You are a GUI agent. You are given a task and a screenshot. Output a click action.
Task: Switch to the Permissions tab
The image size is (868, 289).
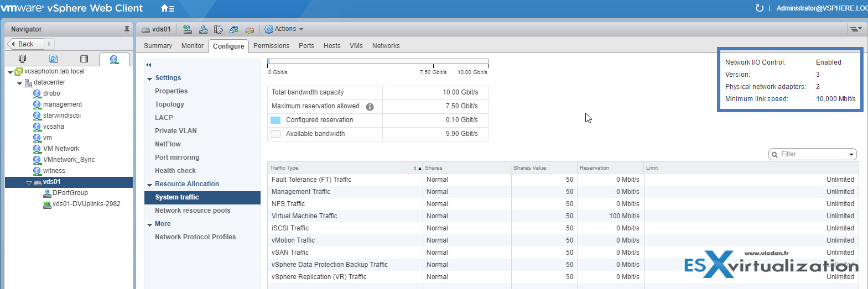(x=271, y=46)
